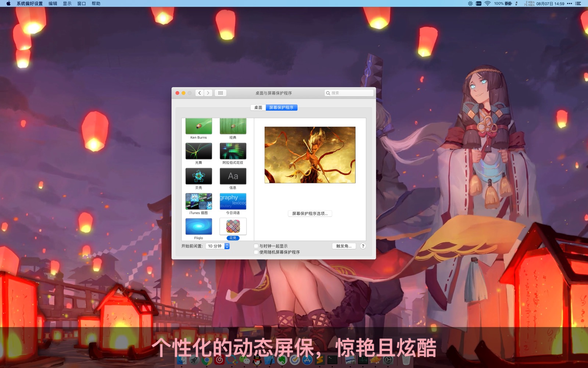This screenshot has height=368, width=588.
Task: Select the iTunes 插图 screen saver
Action: tap(198, 201)
